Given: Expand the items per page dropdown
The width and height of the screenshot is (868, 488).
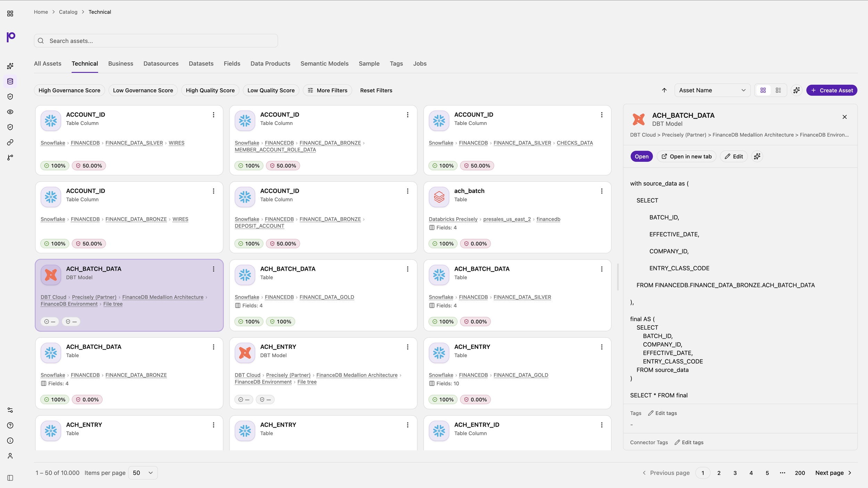Looking at the screenshot, I should (143, 473).
